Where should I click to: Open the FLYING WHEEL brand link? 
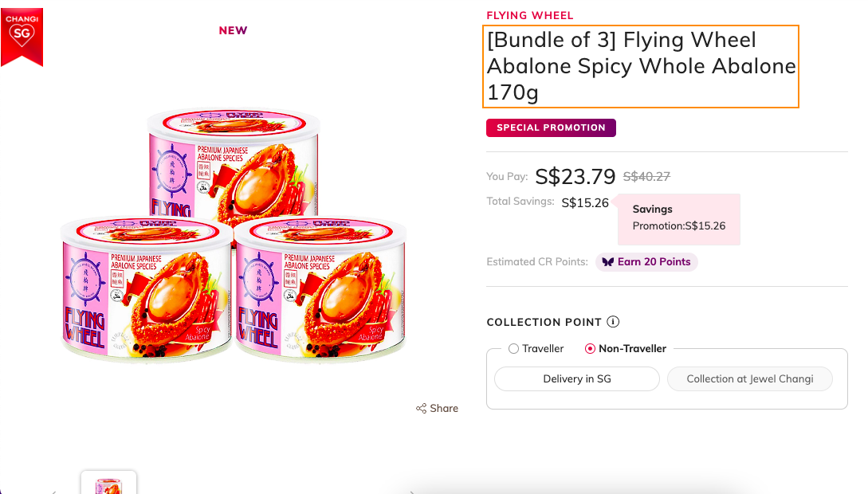coord(530,15)
